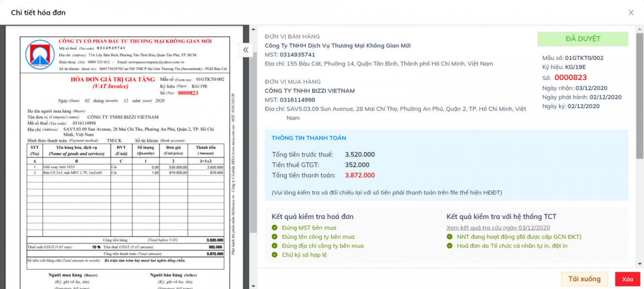Screen dimensions: 644x289
Task: Select Ngày nhận date 03/12/2020
Action: click(x=591, y=88)
